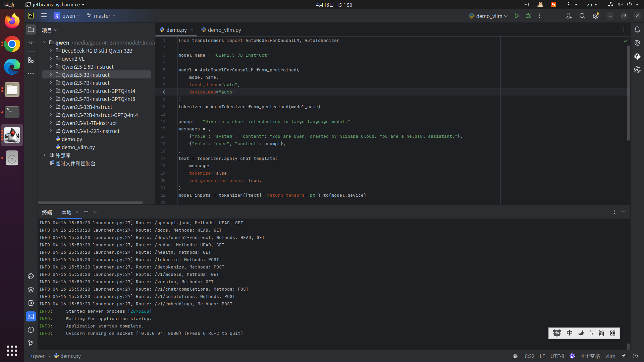
Task: Open the Problems tool window icon
Action: (x=31, y=330)
